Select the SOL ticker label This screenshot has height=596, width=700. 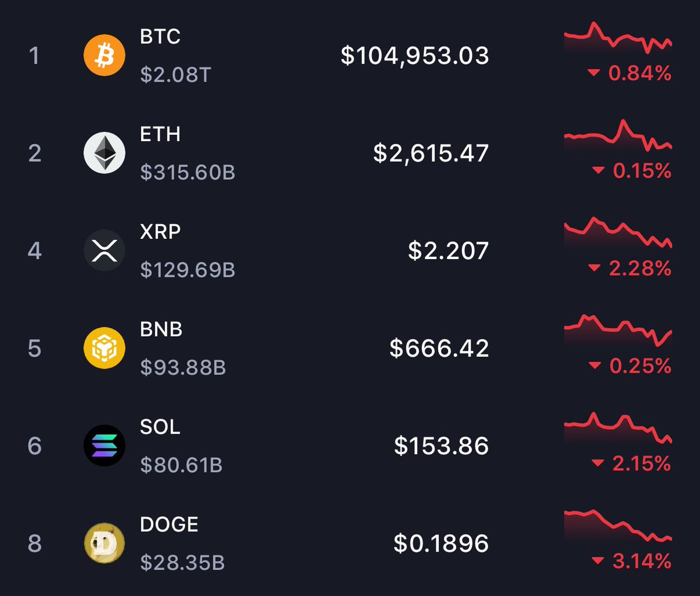pyautogui.click(x=160, y=427)
